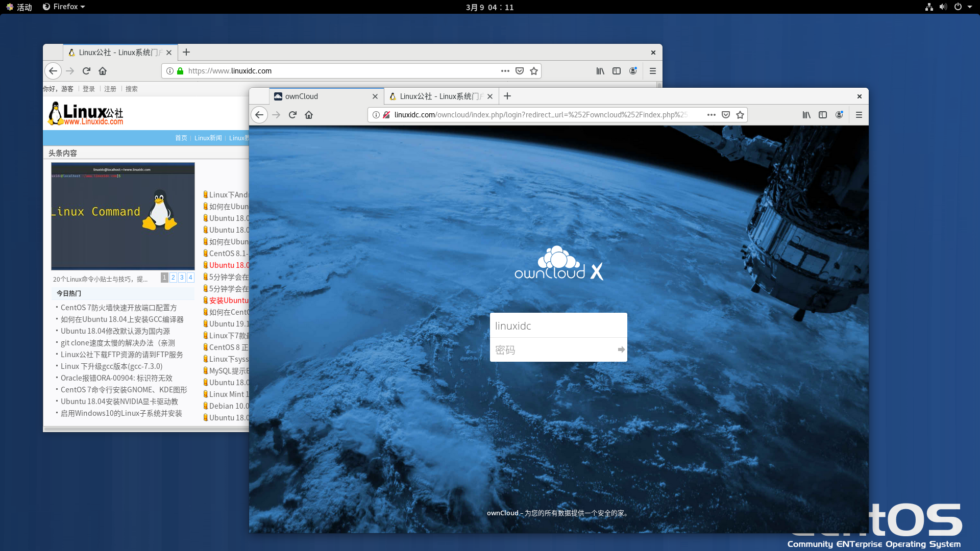Open new tab in rear Firefox window
This screenshot has height=551, width=980.
pyautogui.click(x=186, y=52)
